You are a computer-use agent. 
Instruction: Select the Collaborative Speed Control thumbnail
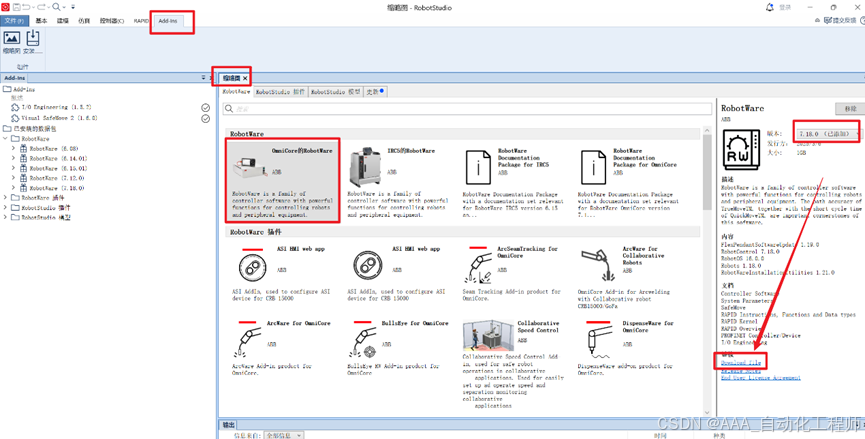(x=489, y=335)
